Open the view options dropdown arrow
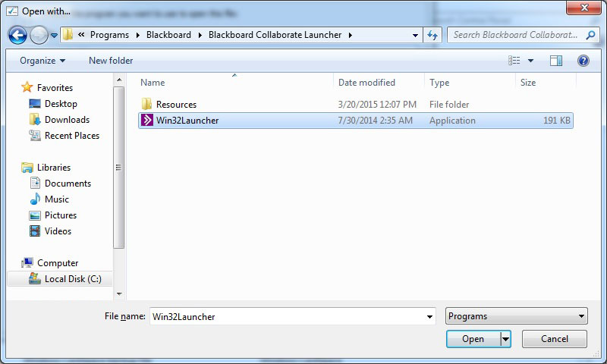Screen dimensions: 607x364 pos(530,61)
